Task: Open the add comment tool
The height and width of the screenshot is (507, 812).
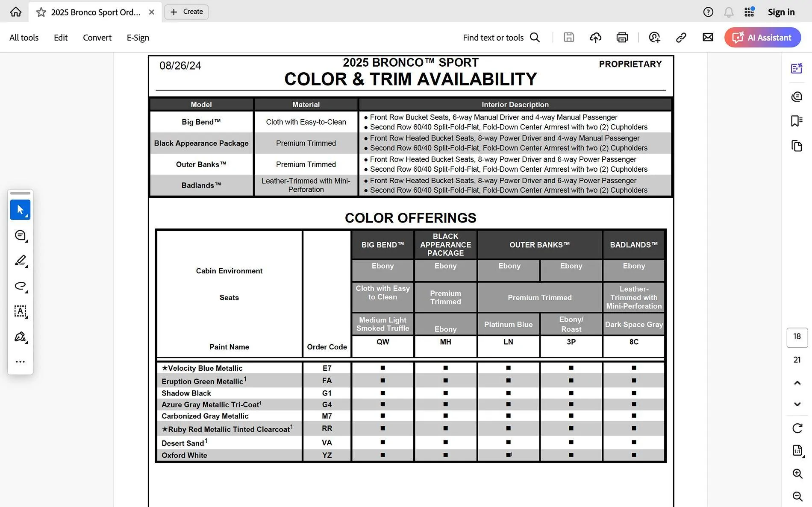Action: pos(20,235)
